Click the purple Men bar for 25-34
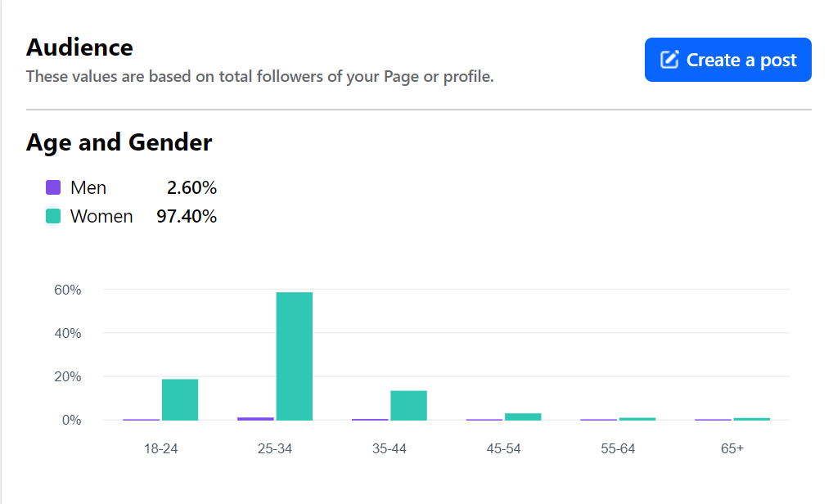Screen dimensions: 833x504 [x=256, y=418]
